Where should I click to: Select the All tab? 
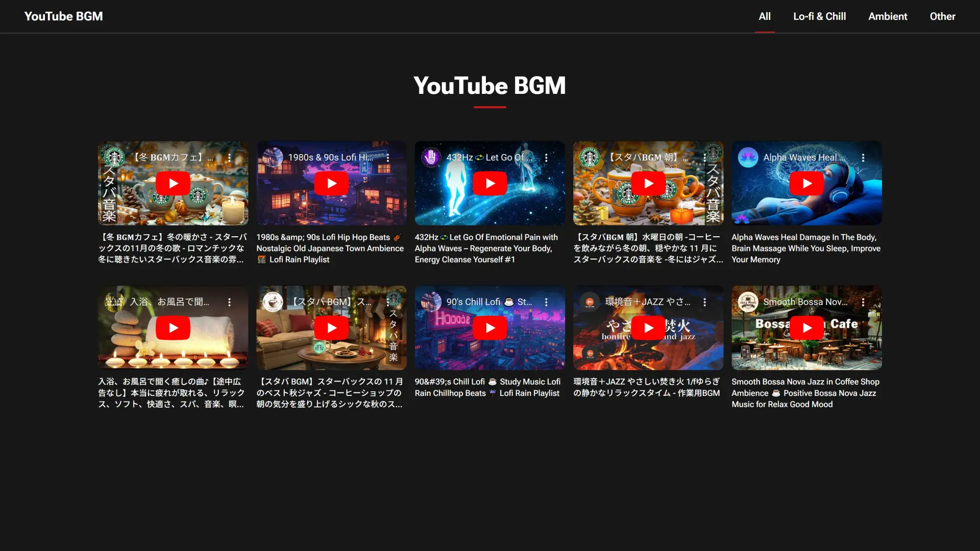coord(765,16)
